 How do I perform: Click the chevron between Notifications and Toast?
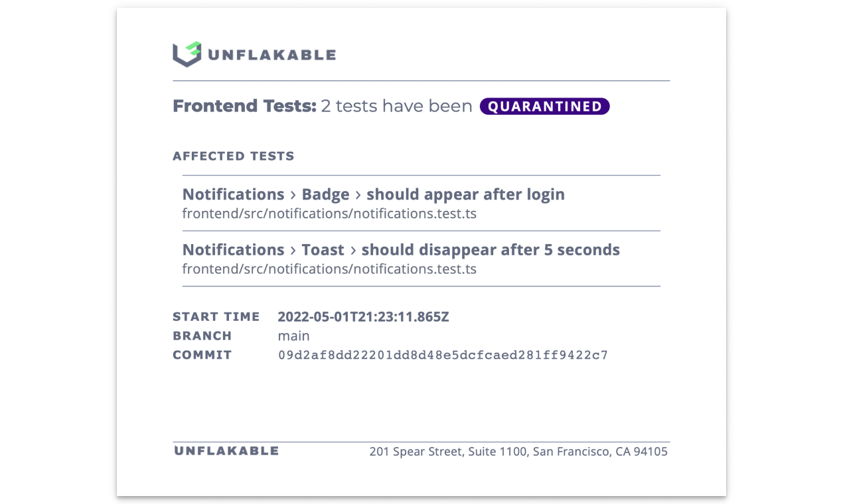[x=293, y=251]
